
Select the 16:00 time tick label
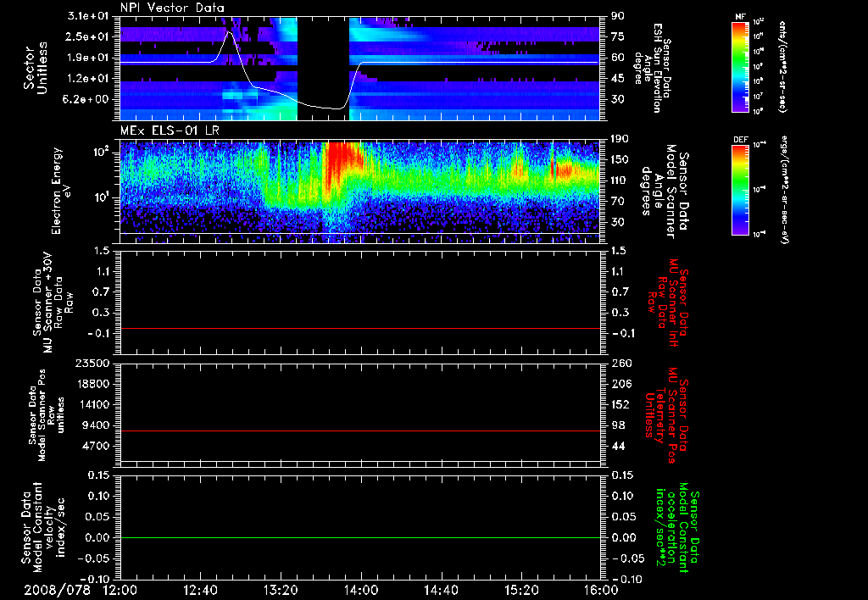tap(601, 590)
